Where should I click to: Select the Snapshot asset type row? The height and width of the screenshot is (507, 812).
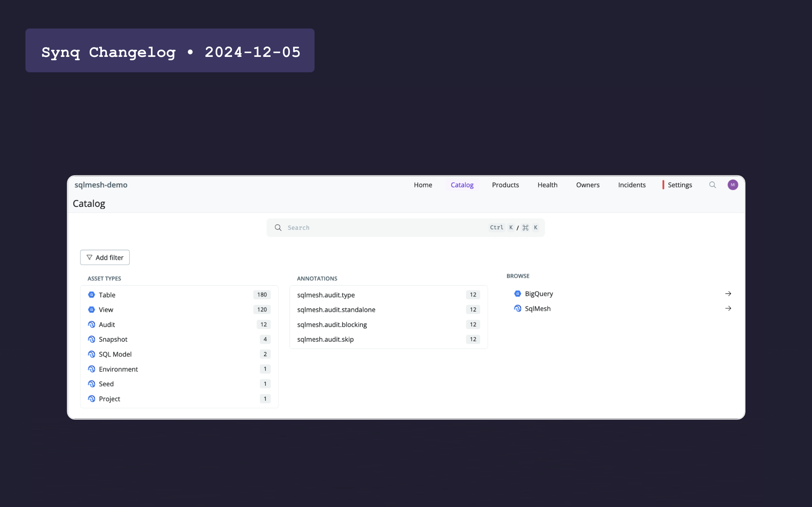click(179, 340)
